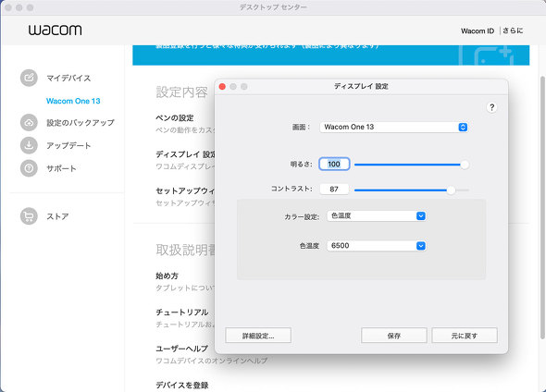The width and height of the screenshot is (546, 392).
Task: Click the コントラスト slider handle
Action: [x=451, y=190]
